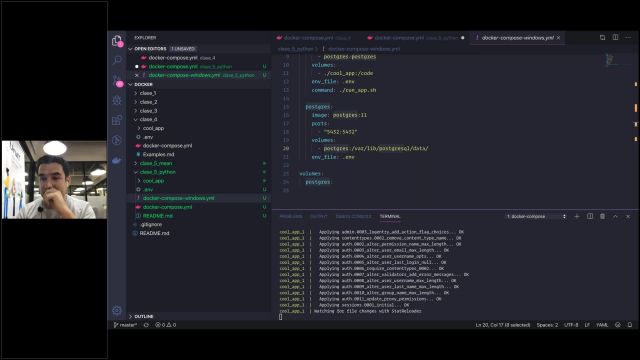Image resolution: width=640 pixels, height=360 pixels.
Task: Create a new terminal with the plus icon
Action: click(577, 216)
